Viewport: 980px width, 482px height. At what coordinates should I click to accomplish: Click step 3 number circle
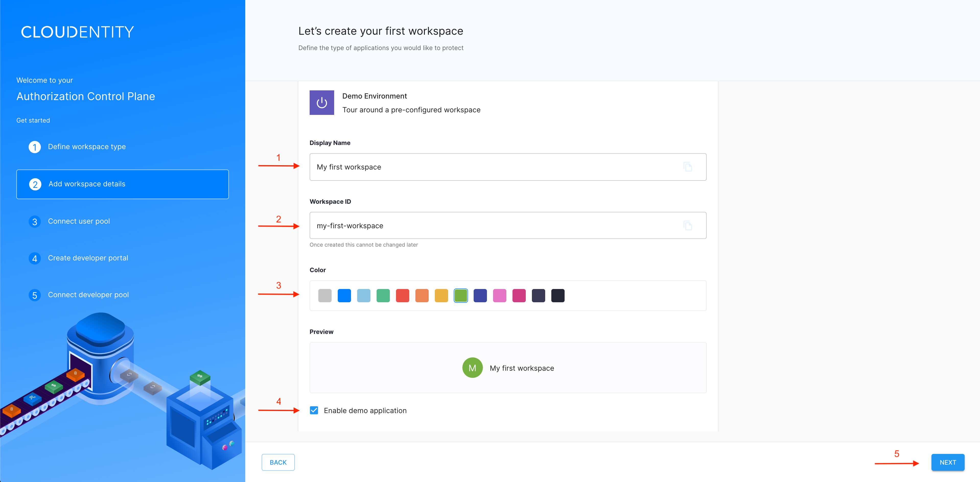click(x=35, y=222)
